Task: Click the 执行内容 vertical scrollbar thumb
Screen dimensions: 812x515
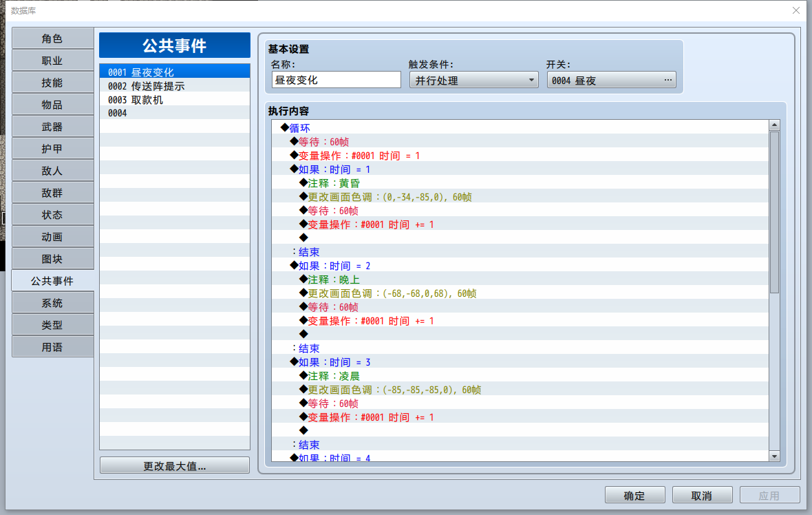Action: (774, 213)
